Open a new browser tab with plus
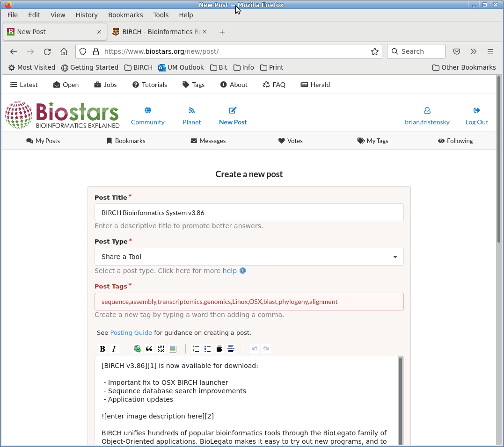 (x=222, y=32)
